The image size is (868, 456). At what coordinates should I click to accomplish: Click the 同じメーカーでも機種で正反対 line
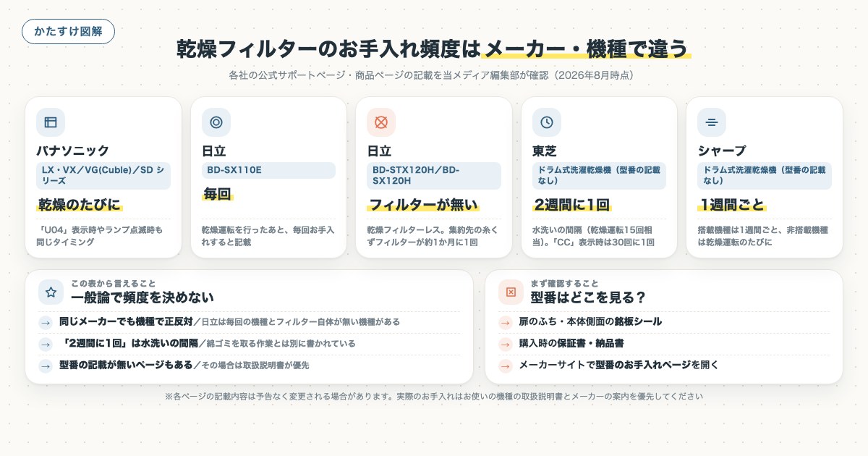229,322
